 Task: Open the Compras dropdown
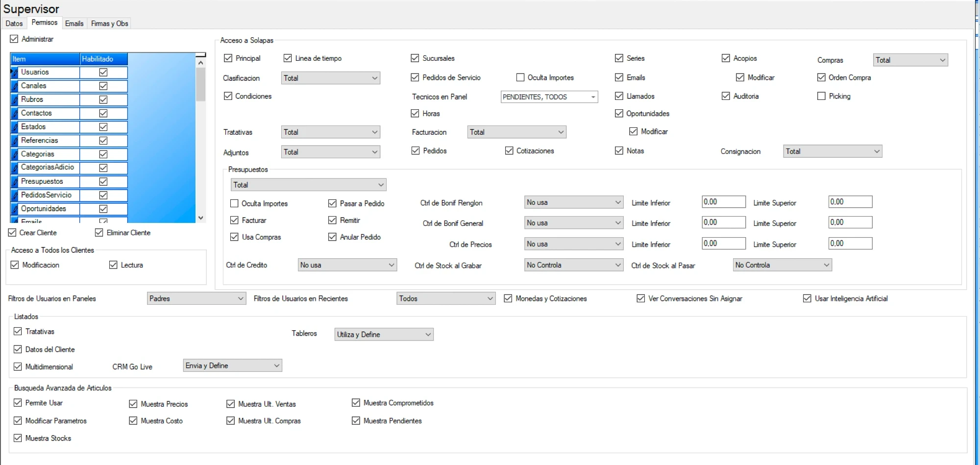(x=910, y=60)
